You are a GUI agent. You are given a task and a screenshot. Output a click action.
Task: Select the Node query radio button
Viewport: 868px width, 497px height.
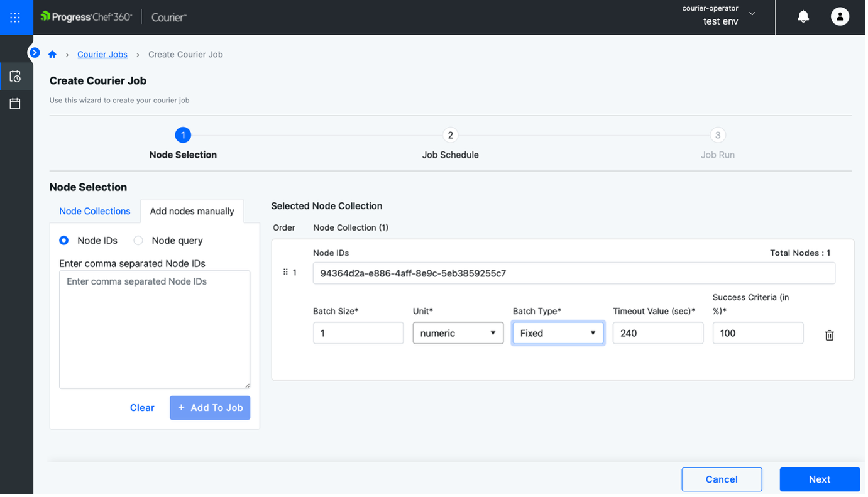click(138, 241)
